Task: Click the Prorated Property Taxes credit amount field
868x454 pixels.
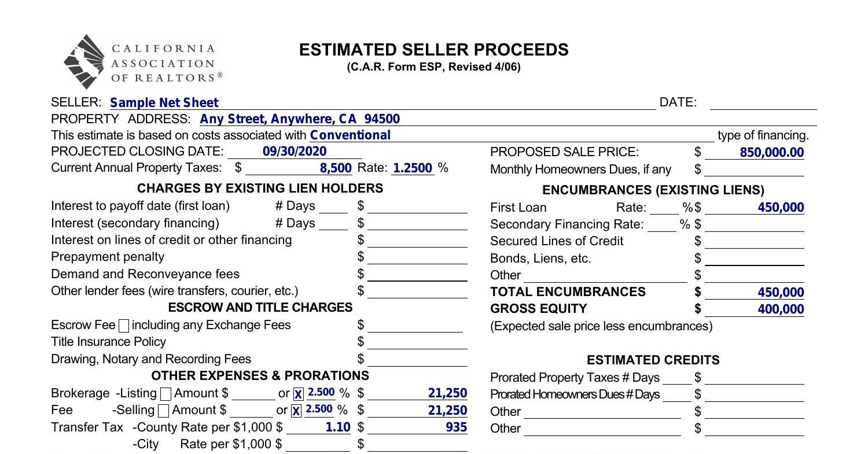Action: (x=754, y=378)
